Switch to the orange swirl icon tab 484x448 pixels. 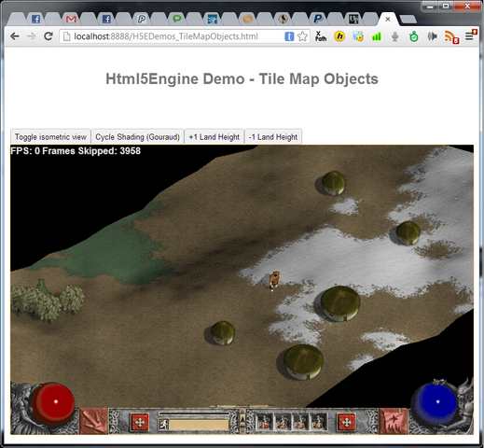248,20
